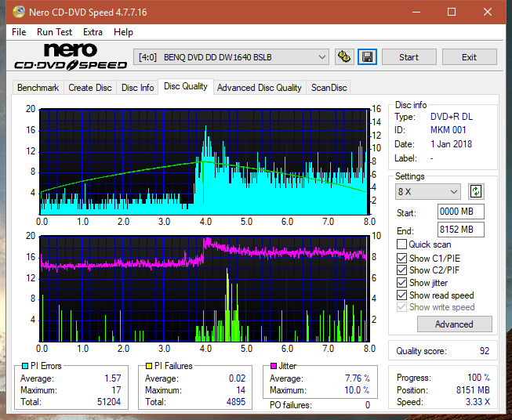The image size is (512, 420).
Task: Maximize the Nero CD-DVD Speed window
Action: point(452,12)
